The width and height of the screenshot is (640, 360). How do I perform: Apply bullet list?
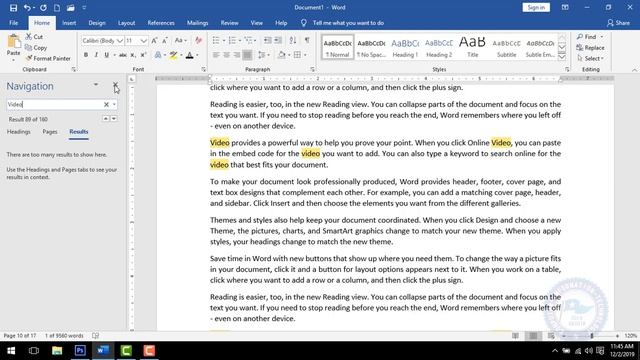(x=216, y=40)
